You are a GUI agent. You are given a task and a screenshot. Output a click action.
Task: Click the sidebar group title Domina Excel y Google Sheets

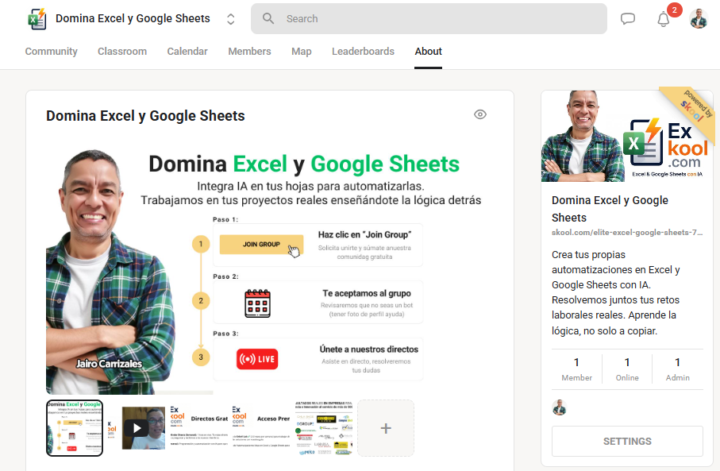click(610, 209)
